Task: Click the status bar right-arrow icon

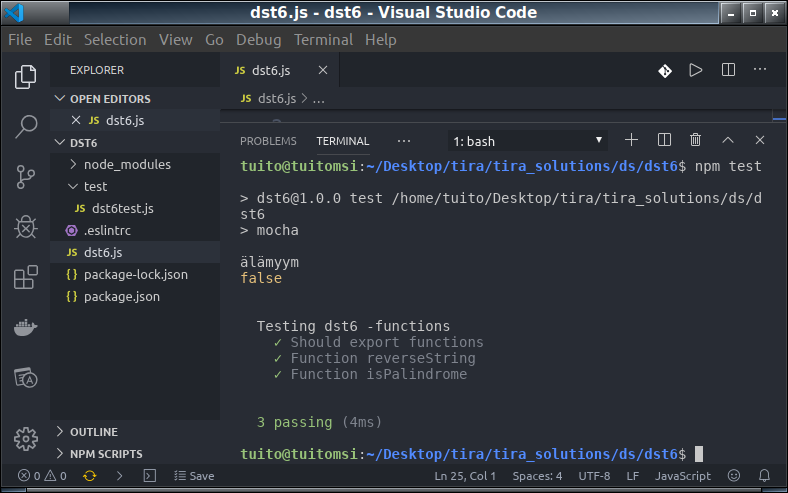Action: [x=120, y=476]
